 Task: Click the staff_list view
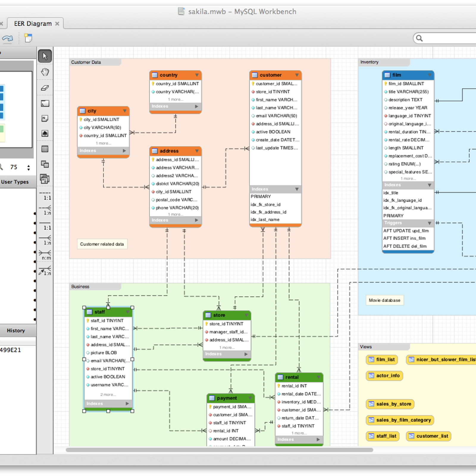[x=383, y=436]
